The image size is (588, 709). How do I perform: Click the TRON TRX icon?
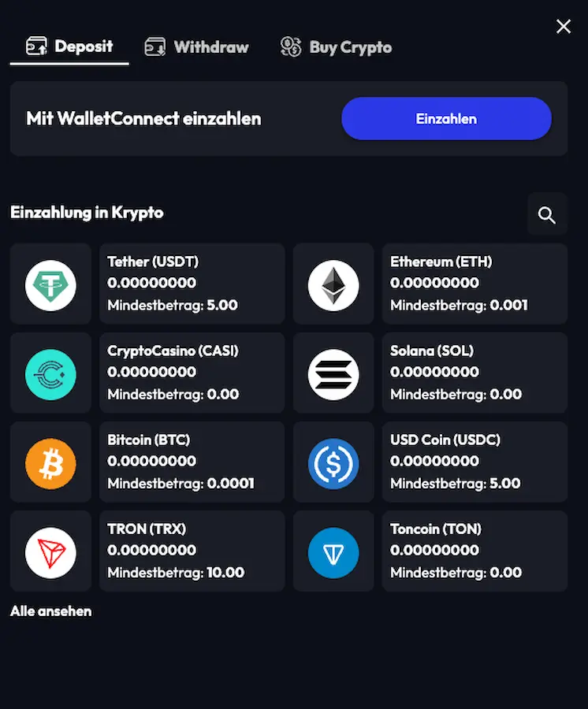point(50,551)
